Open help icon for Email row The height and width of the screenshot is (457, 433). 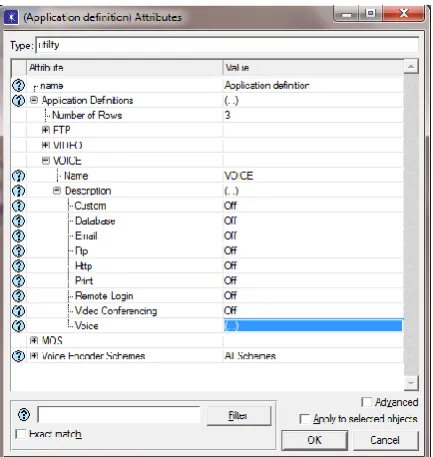18,236
